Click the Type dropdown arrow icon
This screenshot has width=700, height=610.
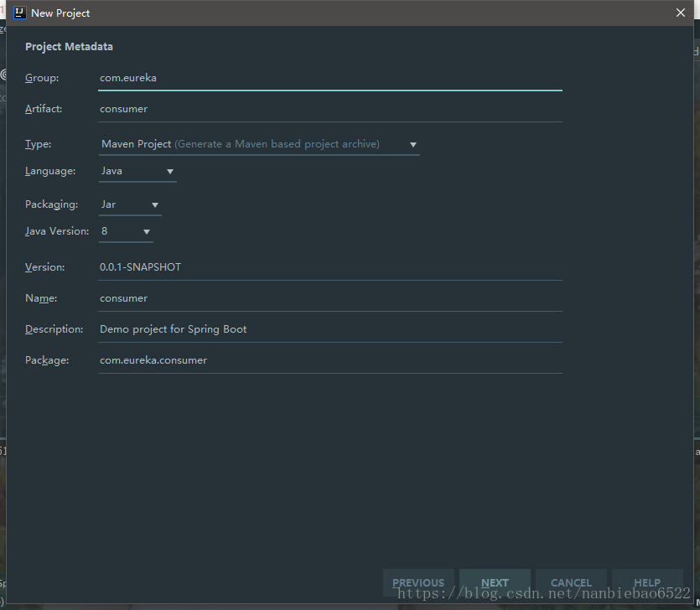click(x=413, y=145)
